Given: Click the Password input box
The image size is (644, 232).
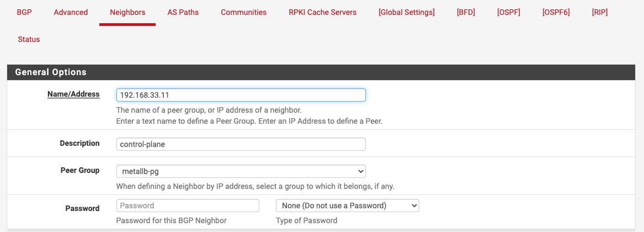Looking at the screenshot, I should [x=188, y=205].
